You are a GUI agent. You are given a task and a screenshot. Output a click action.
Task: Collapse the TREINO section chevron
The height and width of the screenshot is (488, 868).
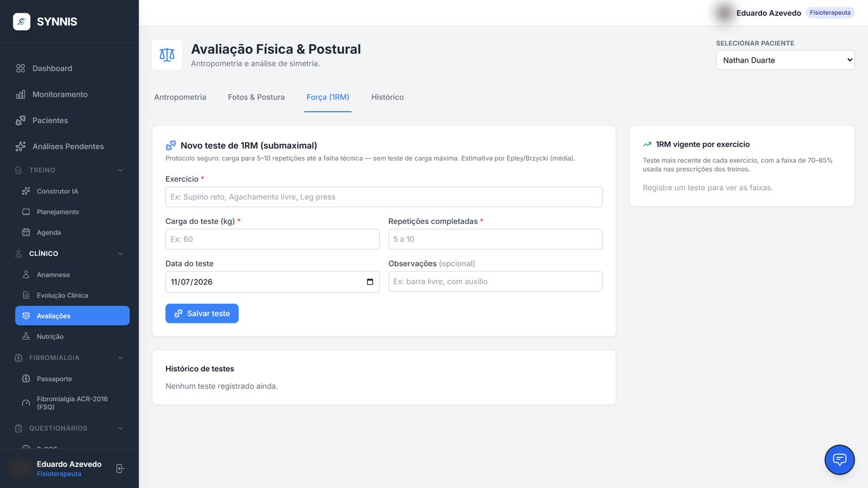click(121, 170)
